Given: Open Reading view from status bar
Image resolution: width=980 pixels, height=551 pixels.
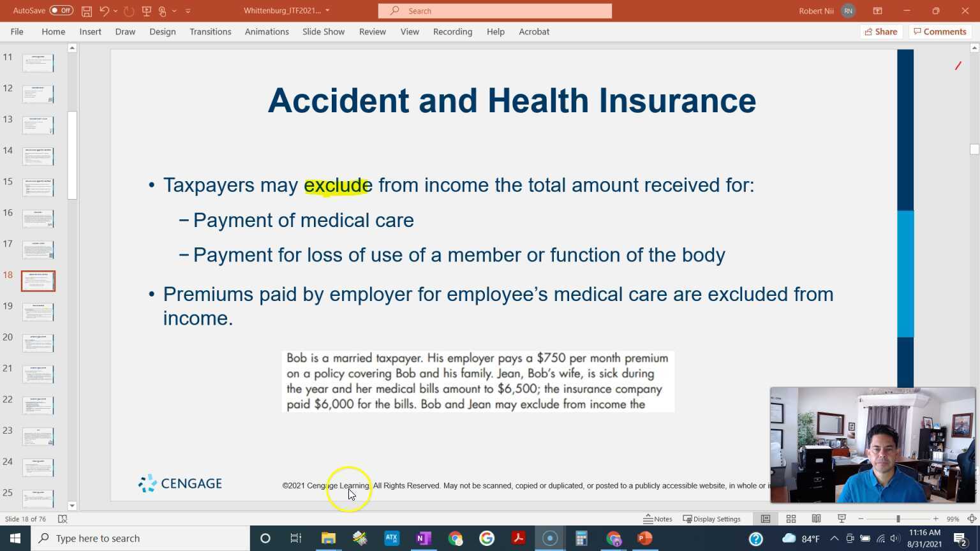Looking at the screenshot, I should coord(816,518).
